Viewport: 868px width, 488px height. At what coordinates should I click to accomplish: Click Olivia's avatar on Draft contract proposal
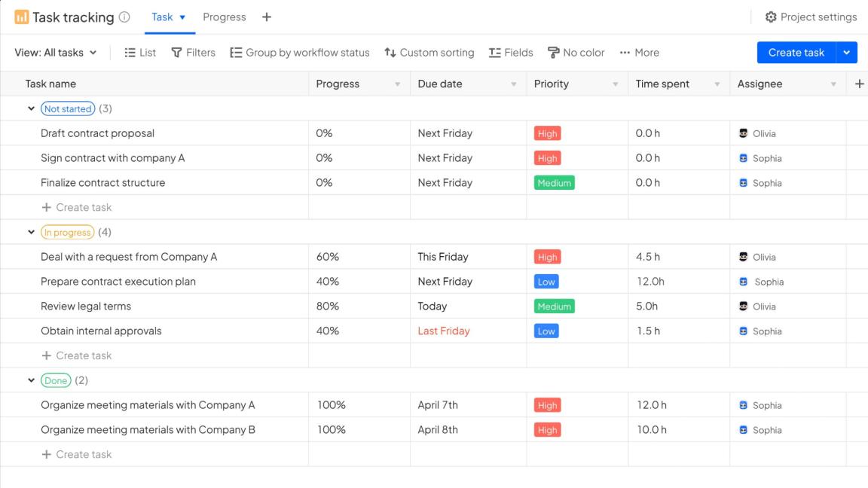pos(744,133)
